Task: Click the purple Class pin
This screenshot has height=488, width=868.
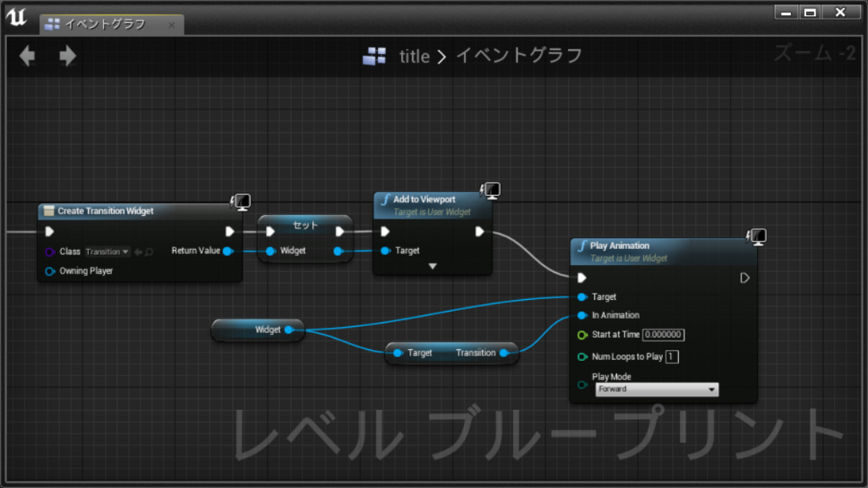Action: 49,252
